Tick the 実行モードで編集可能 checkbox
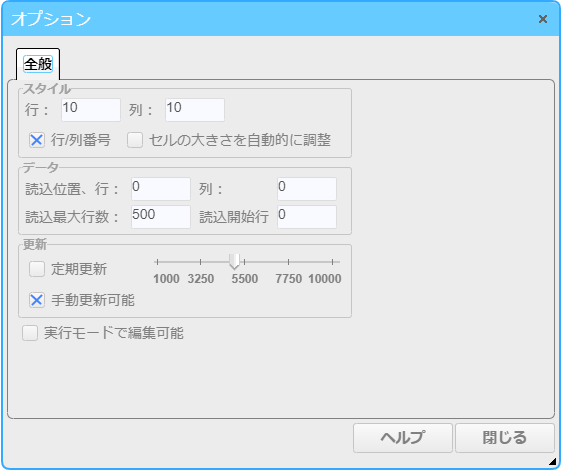The width and height of the screenshot is (562, 471). tap(30, 333)
